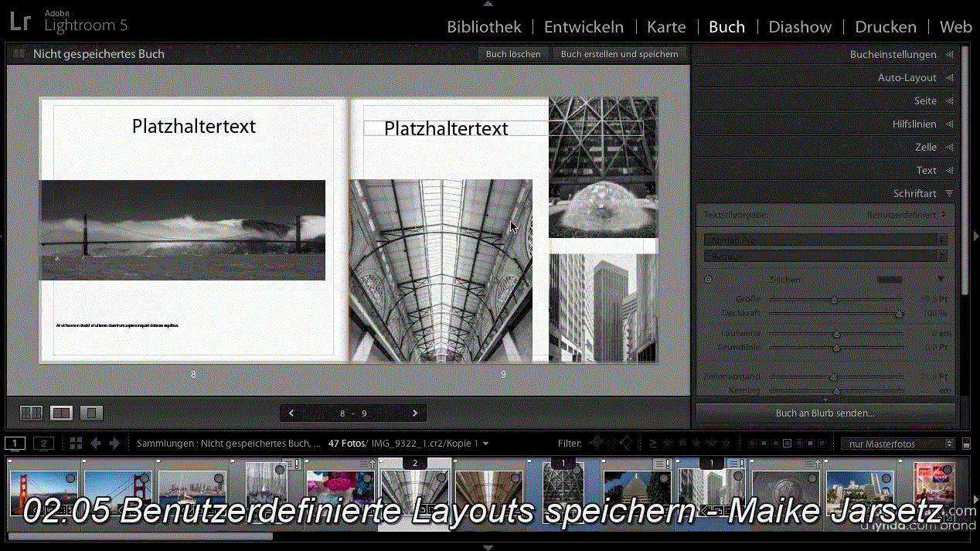Adjust the Deckkraft slider

pos(899,314)
